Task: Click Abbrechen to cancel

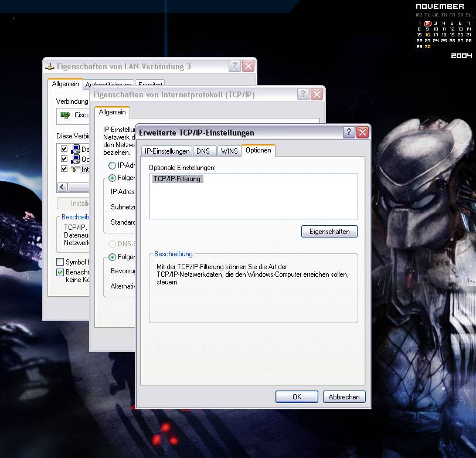Action: [344, 396]
